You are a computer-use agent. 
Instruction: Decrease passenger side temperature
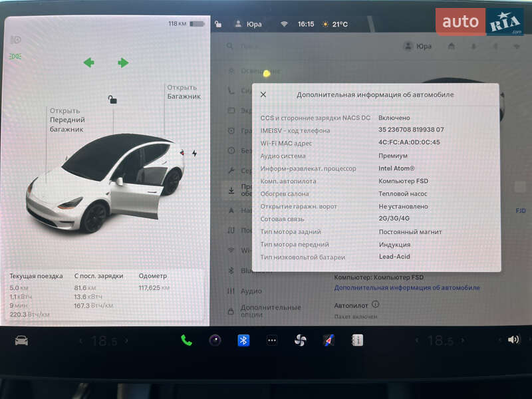[418, 340]
